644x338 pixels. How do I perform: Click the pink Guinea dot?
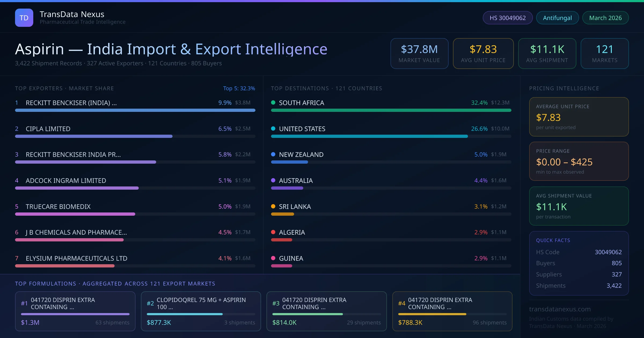click(273, 258)
